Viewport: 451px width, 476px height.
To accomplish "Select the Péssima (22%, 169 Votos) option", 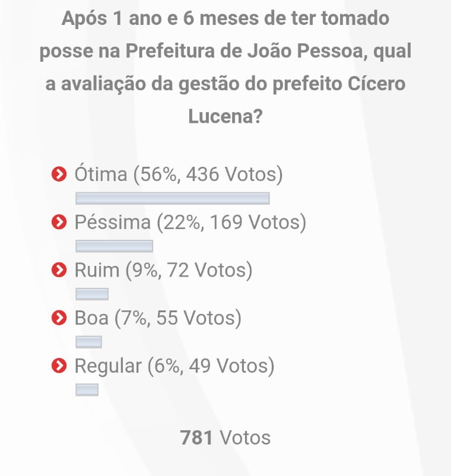I will (x=190, y=223).
